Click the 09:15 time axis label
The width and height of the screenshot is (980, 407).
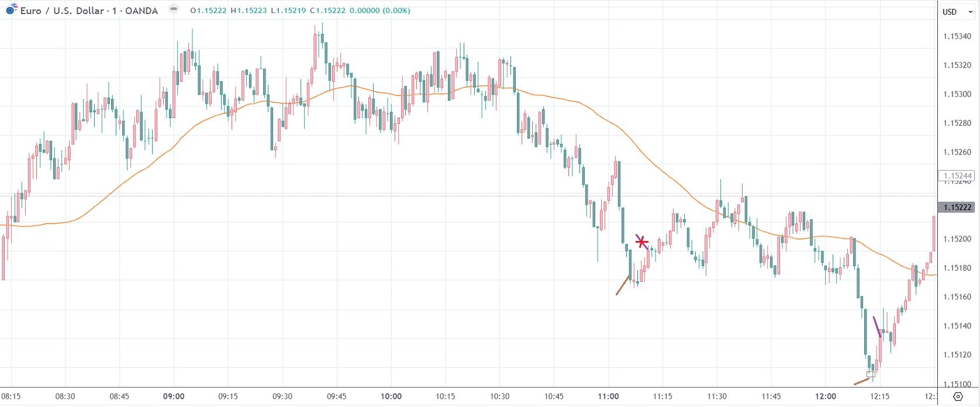tap(228, 396)
